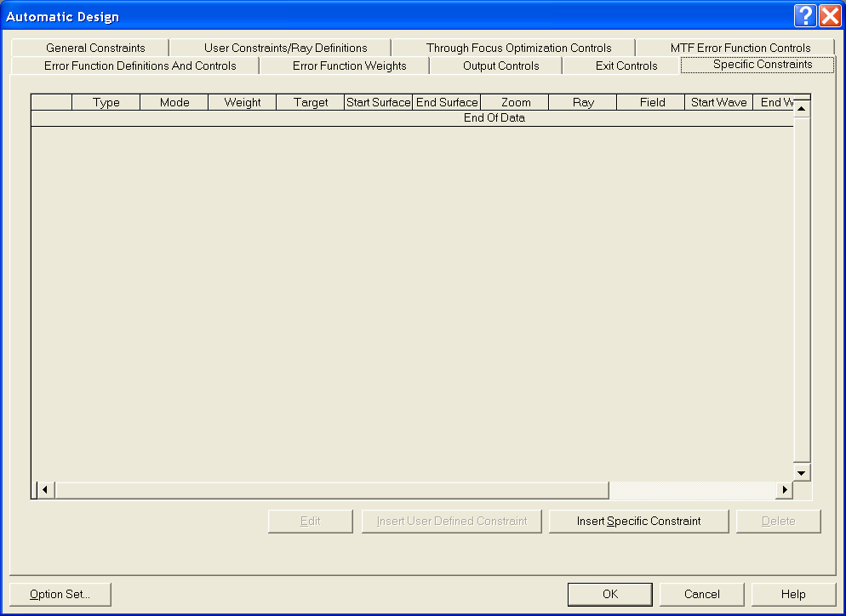The image size is (846, 616).
Task: Click the Help button at bottom
Action: click(x=792, y=594)
